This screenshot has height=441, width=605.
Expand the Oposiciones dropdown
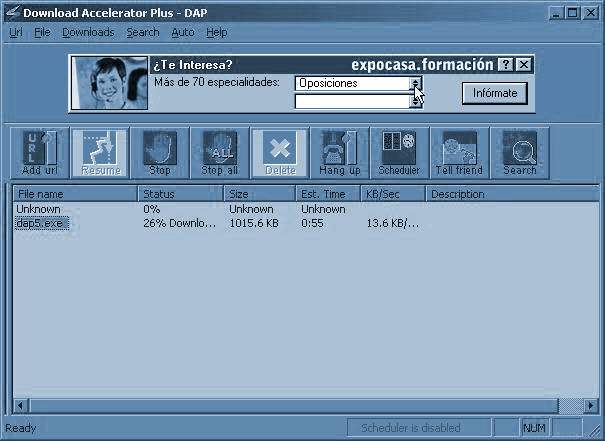pyautogui.click(x=416, y=83)
